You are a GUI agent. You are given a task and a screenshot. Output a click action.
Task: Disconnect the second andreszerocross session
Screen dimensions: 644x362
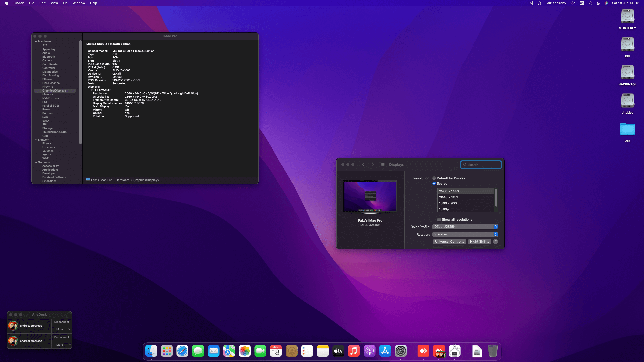[x=62, y=337]
